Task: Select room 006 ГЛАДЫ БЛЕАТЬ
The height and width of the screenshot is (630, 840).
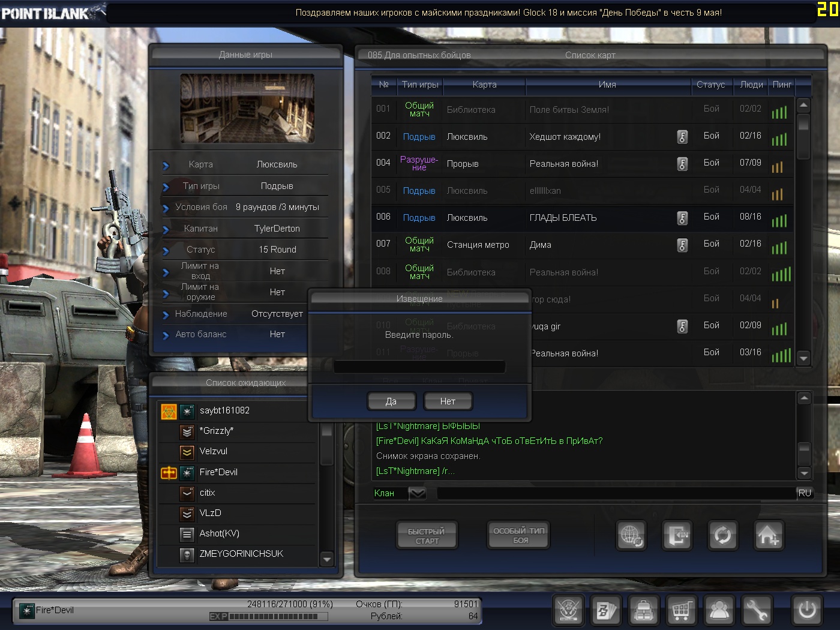Action: point(563,218)
